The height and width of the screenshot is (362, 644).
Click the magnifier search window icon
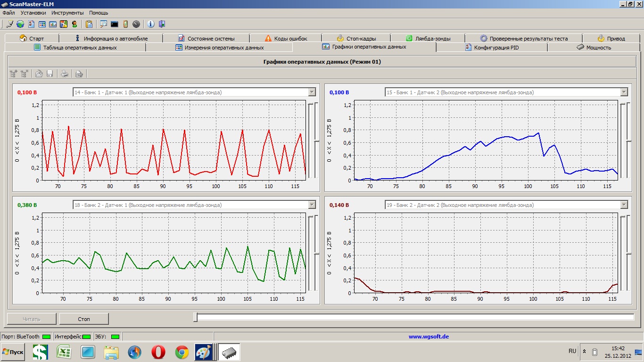[103, 24]
